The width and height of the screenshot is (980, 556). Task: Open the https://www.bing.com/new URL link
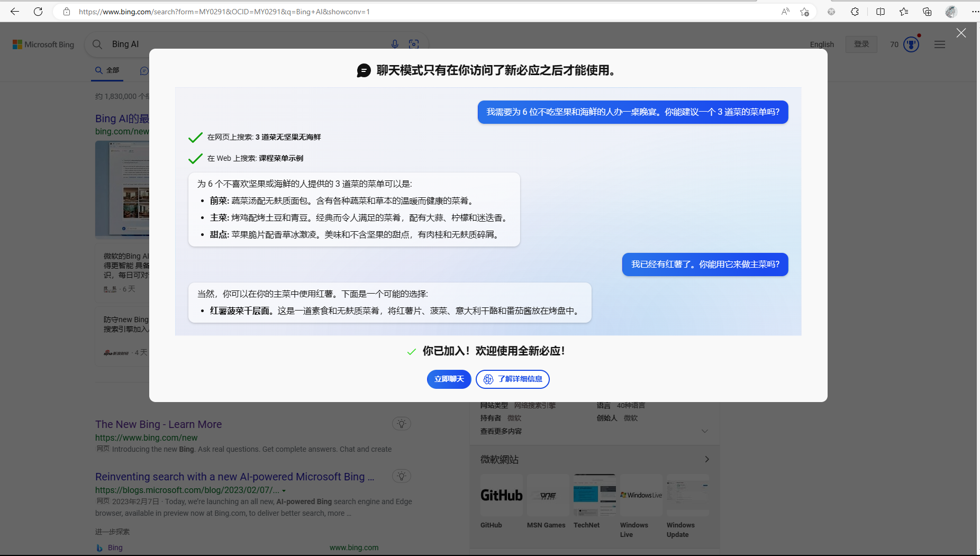(146, 438)
